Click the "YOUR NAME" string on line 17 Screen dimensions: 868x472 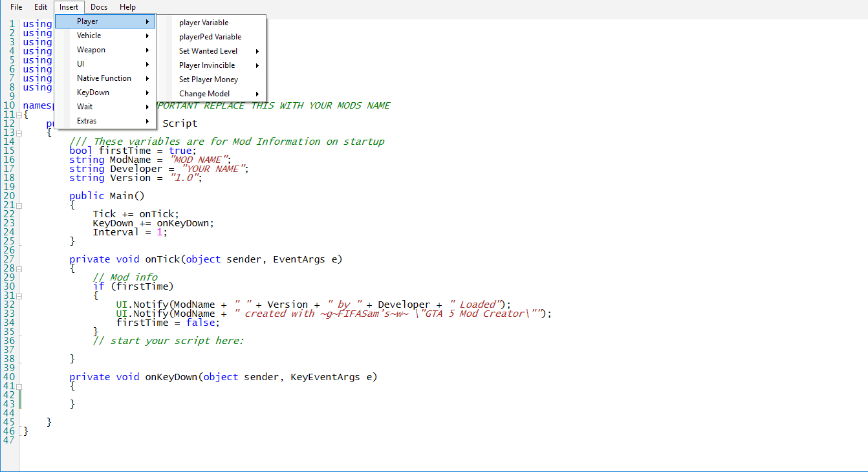[213, 169]
